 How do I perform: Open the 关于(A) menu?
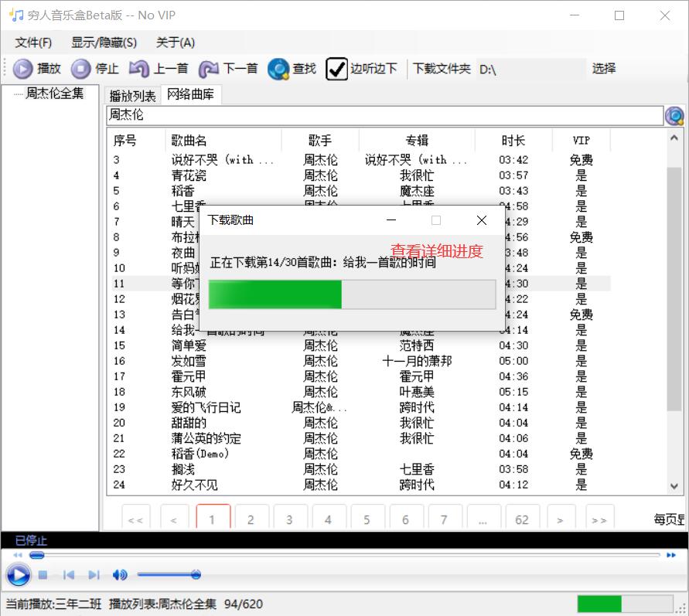pos(176,43)
